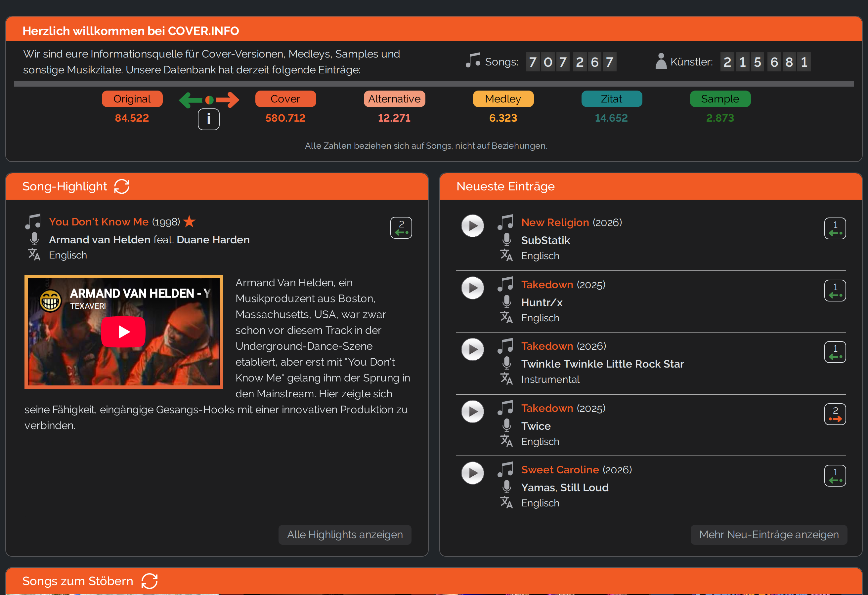Open relations badge for Takedown by Twice

[835, 414]
